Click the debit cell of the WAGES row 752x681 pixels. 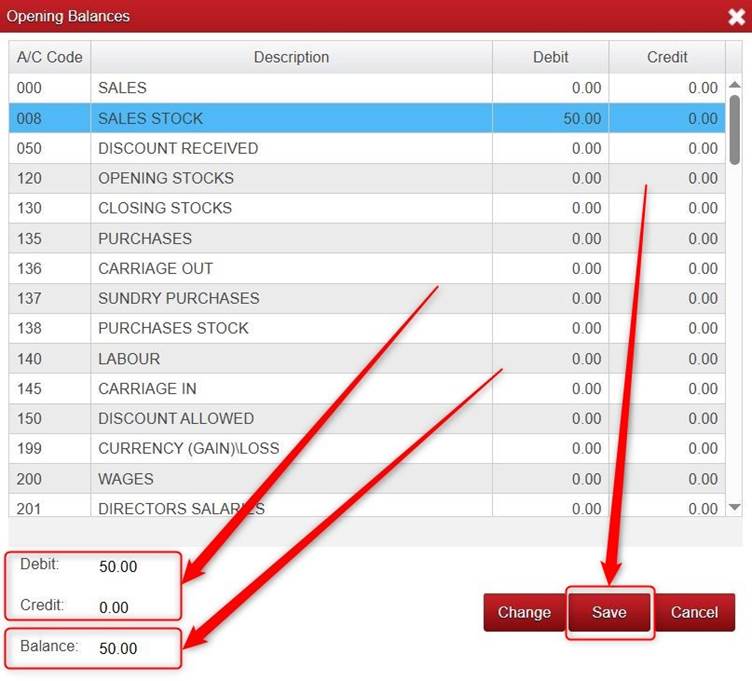(551, 479)
